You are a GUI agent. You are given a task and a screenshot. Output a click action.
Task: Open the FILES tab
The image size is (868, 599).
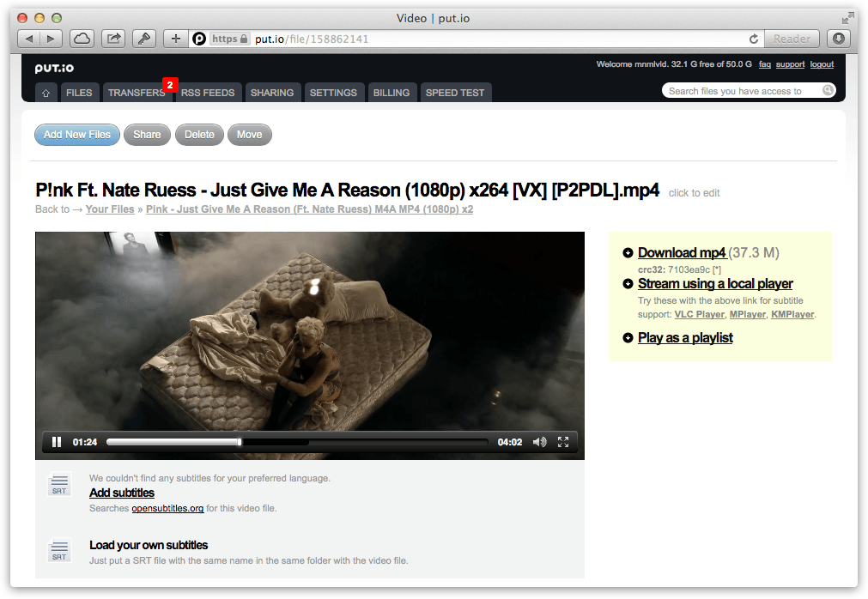coord(79,93)
